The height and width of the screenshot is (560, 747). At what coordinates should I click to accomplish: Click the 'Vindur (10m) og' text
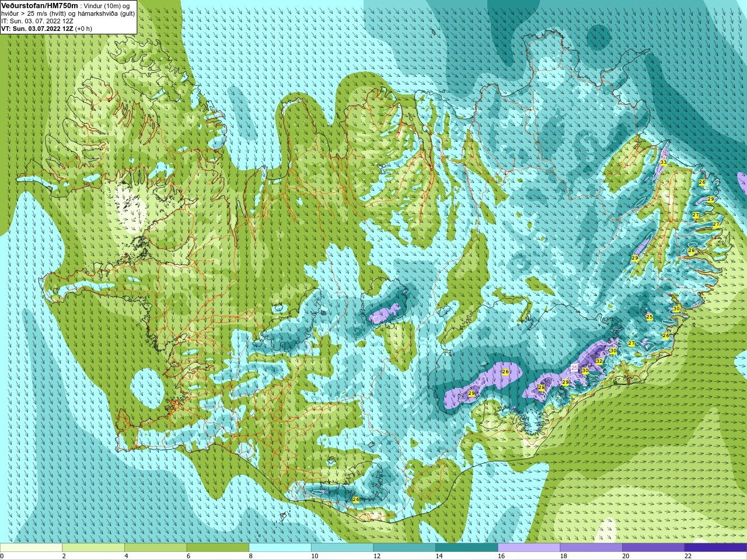point(107,6)
